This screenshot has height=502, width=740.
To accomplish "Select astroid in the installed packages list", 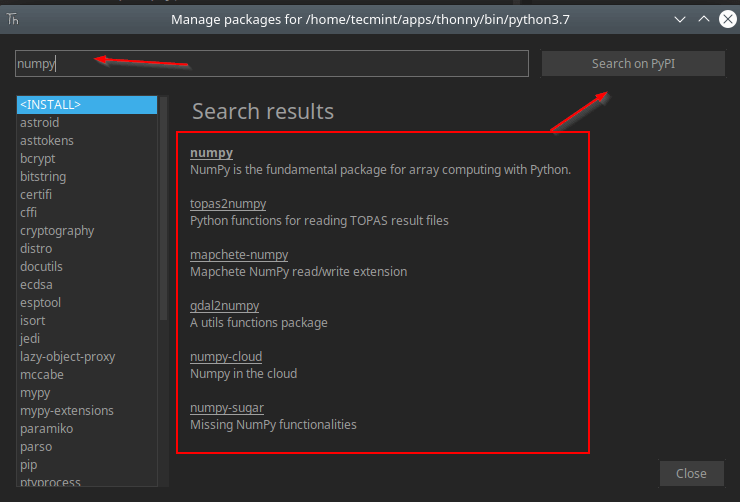I will pos(40,123).
